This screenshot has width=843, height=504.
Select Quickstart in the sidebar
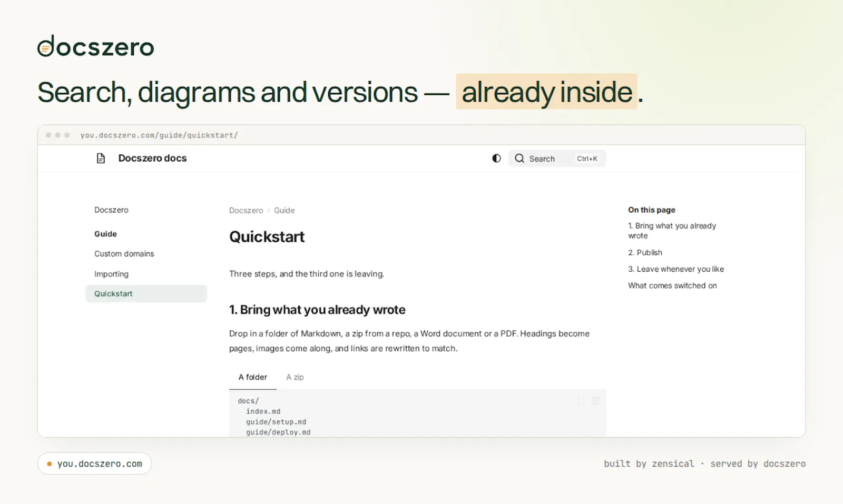[x=146, y=294]
